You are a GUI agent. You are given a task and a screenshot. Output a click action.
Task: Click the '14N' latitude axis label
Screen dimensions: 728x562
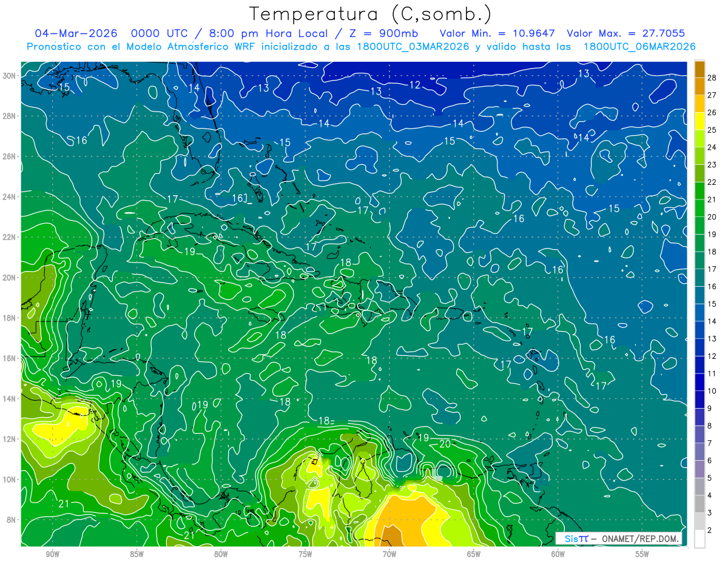[x=10, y=399]
